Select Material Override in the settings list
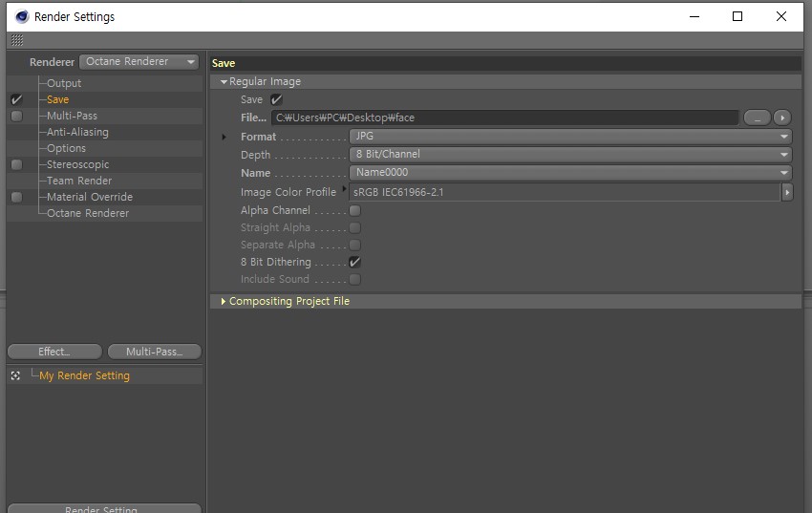 point(90,197)
